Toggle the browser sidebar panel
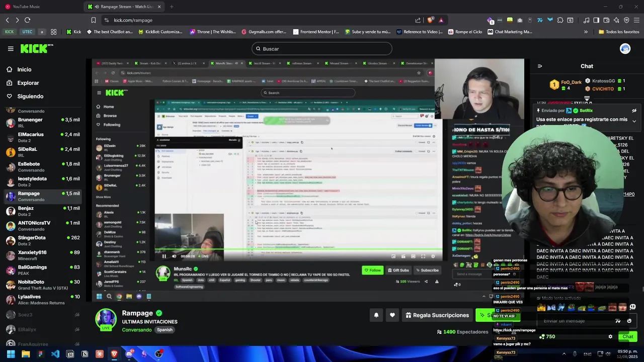This screenshot has height=362, width=644. click(596, 20)
